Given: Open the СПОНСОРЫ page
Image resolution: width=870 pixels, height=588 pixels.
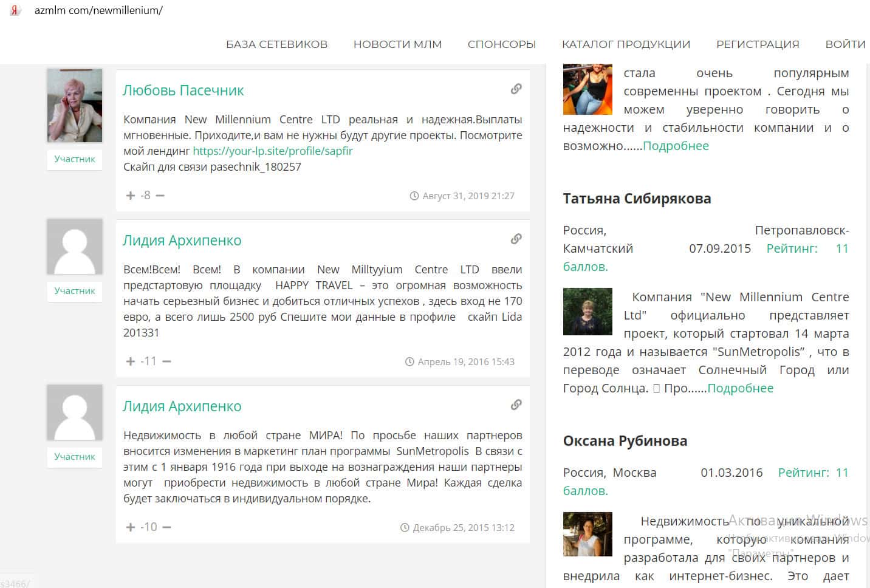Looking at the screenshot, I should tap(502, 44).
